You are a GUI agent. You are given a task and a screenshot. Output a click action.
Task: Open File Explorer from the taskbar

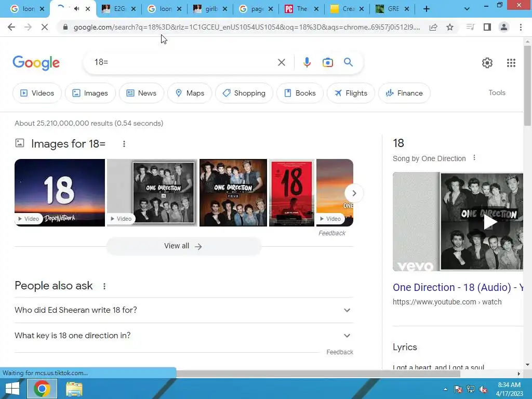74,389
